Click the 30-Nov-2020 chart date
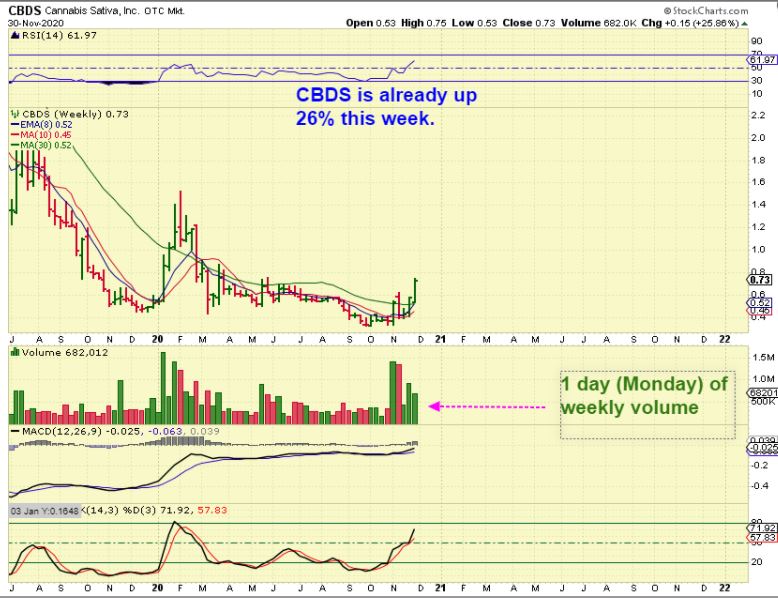This screenshot has height=598, width=778. [36, 23]
